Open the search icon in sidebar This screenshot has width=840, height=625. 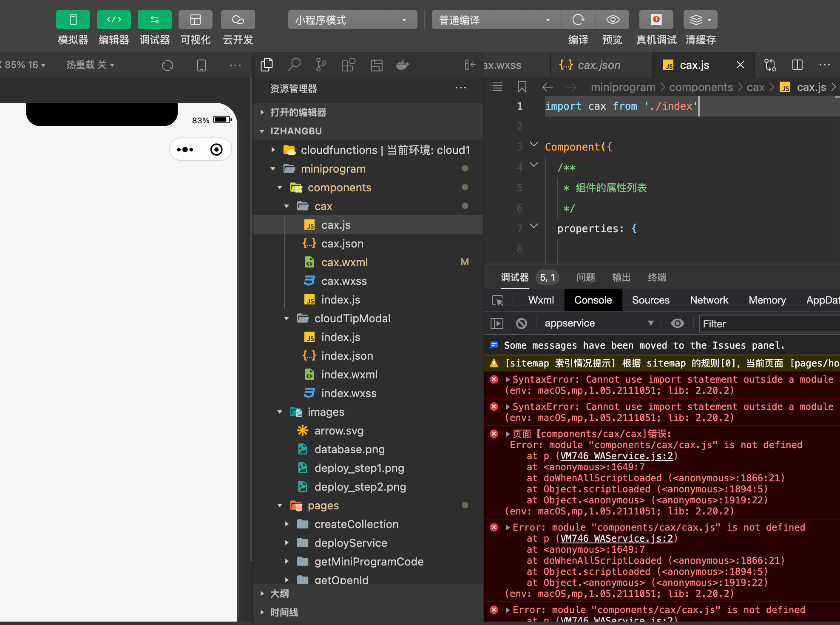[294, 65]
